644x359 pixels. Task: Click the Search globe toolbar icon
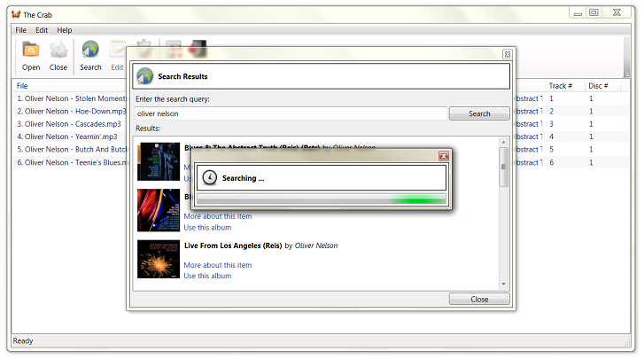[90, 50]
